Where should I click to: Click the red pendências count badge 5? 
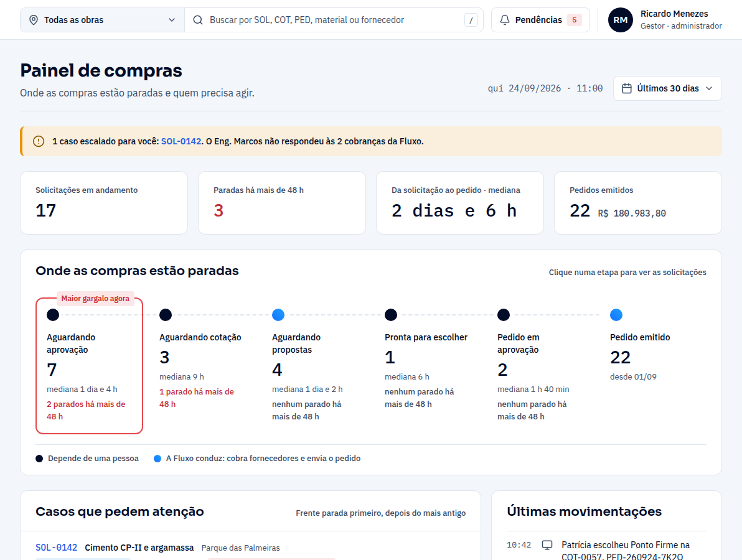(575, 20)
